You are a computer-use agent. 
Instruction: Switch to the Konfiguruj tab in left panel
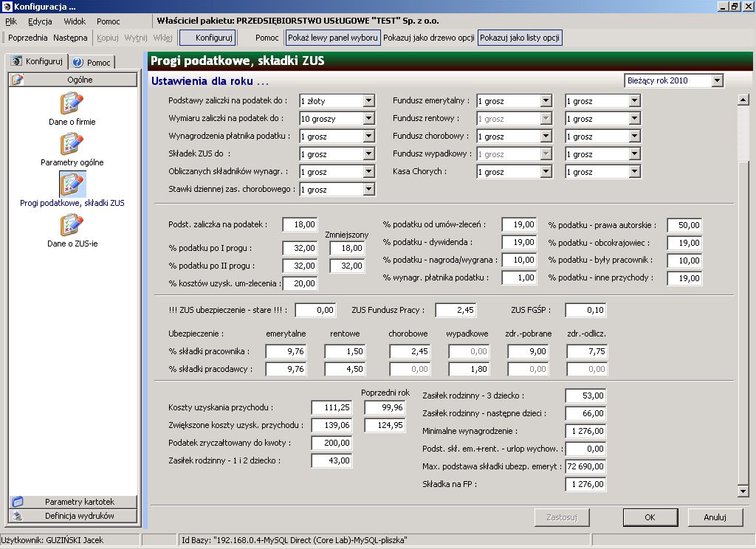coord(37,61)
